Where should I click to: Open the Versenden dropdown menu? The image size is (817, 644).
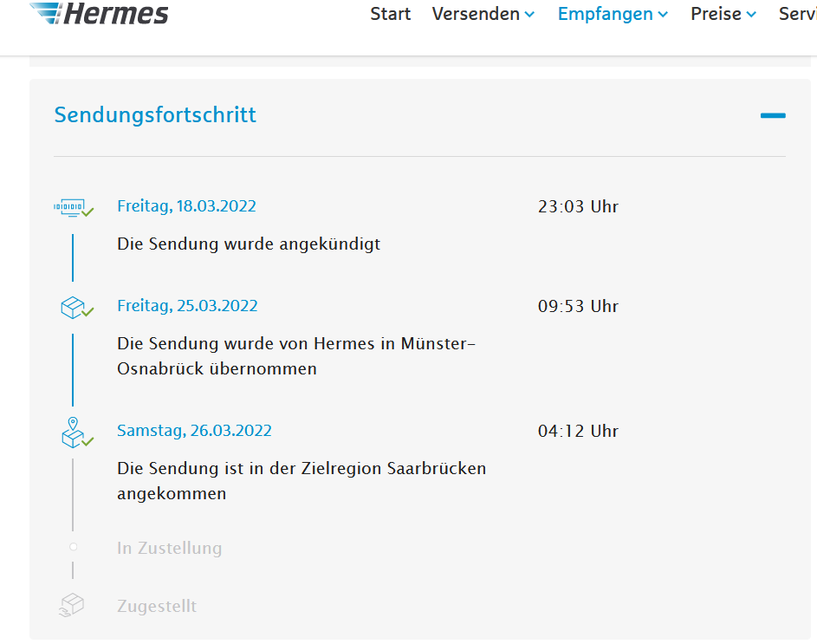(483, 14)
